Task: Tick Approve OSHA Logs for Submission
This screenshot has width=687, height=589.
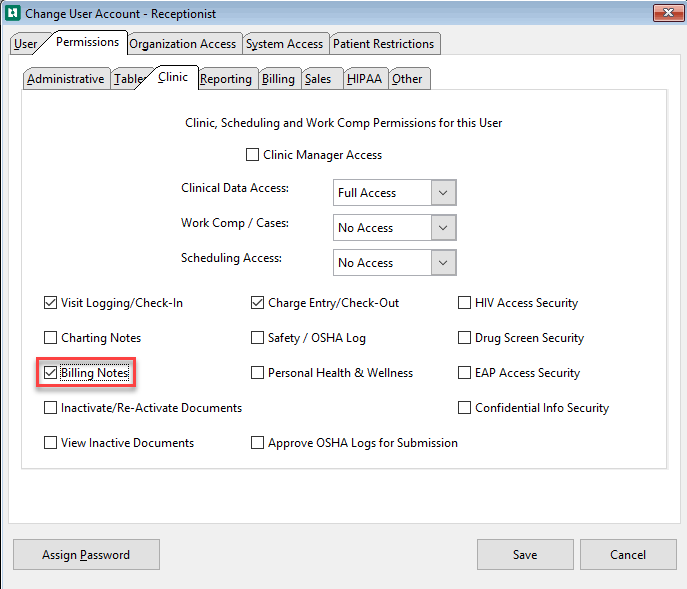Action: pos(257,443)
